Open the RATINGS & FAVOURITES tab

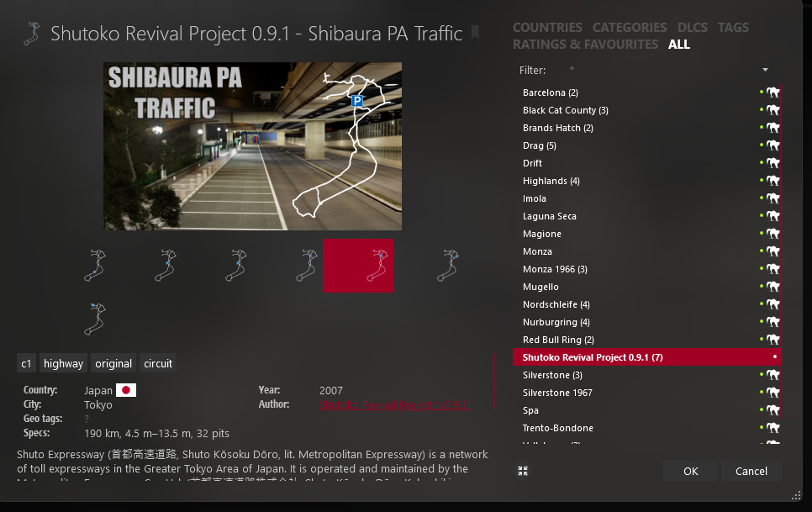tap(585, 45)
